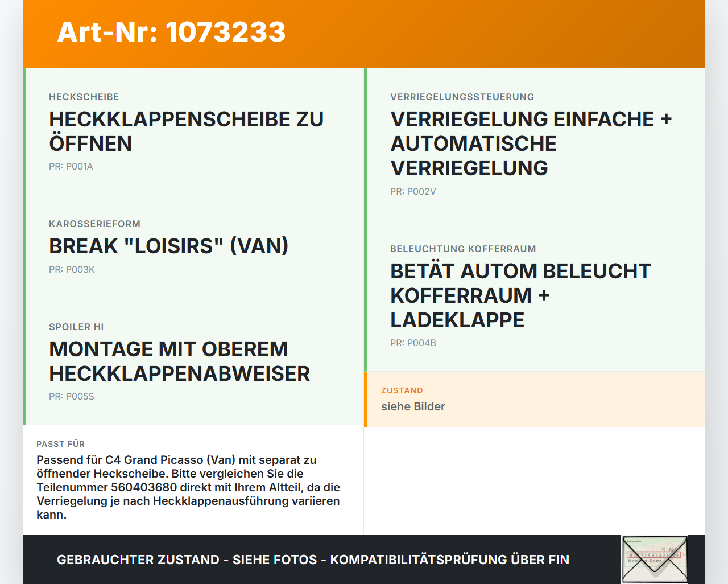Click "BETÄT AUTOM BELEUCHT KOFFERRAUM + LADEKLAPPE" title
The image size is (728, 584).
pos(520,296)
